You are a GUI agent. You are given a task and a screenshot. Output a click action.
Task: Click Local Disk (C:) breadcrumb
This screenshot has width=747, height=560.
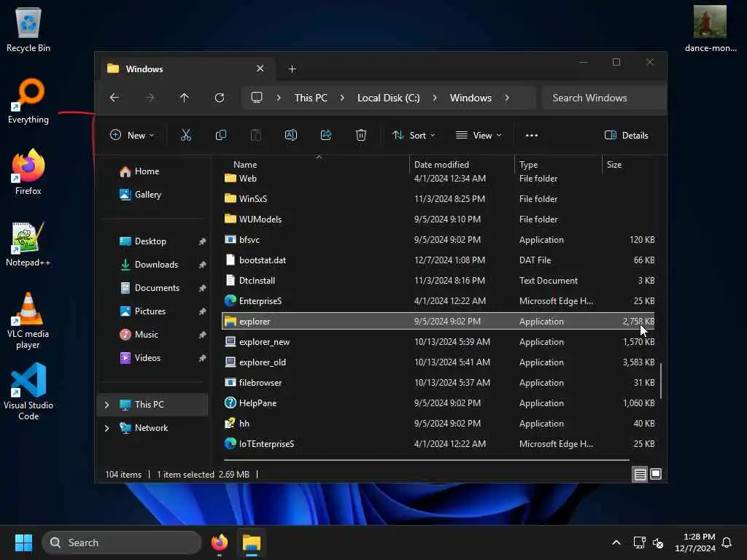[x=389, y=98]
